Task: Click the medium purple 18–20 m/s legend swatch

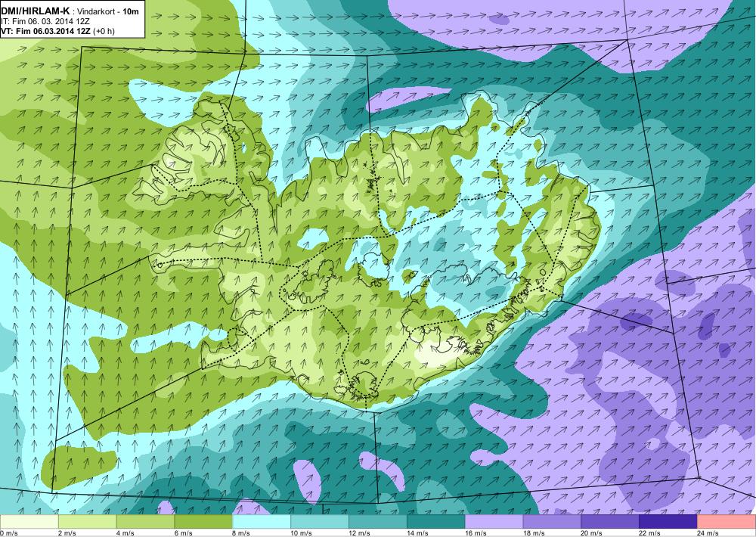Action: tap(552, 522)
